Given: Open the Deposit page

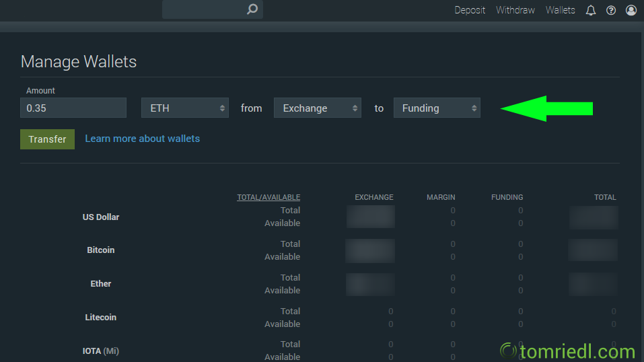Looking at the screenshot, I should pos(470,10).
